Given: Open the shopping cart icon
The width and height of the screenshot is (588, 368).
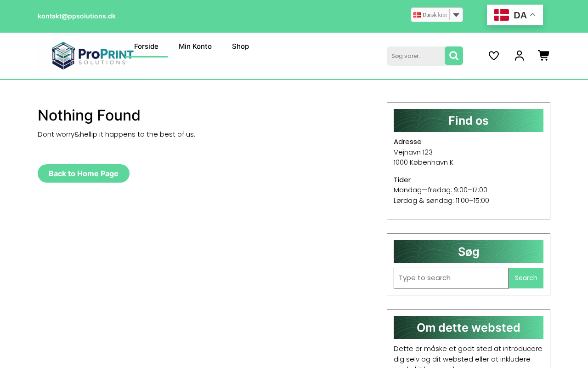Looking at the screenshot, I should [544, 56].
